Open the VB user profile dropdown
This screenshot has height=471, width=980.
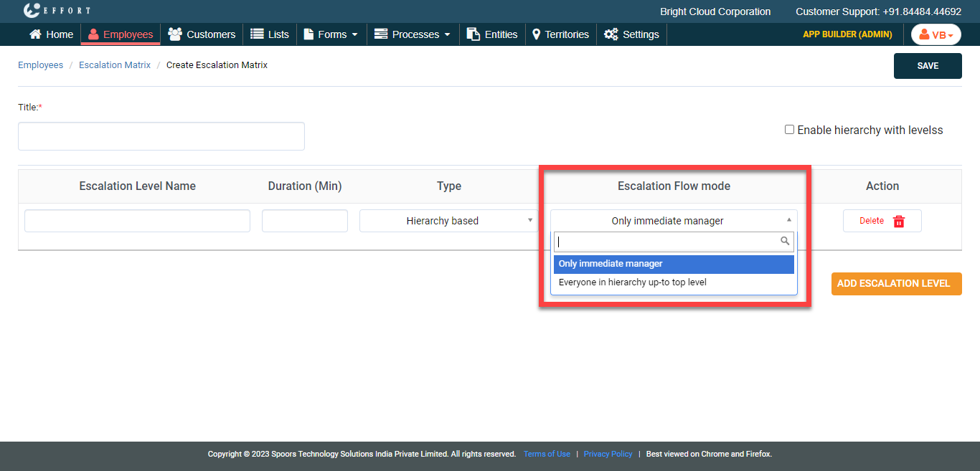[936, 34]
